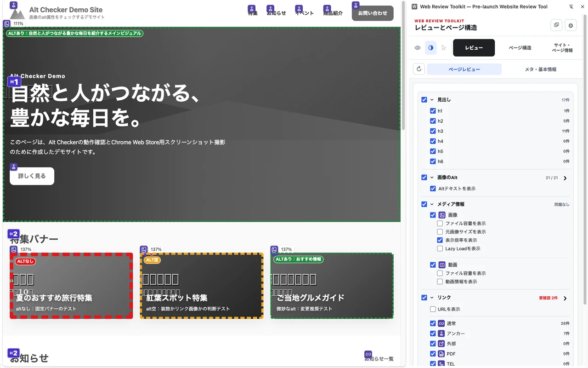This screenshot has width=588, height=368.
Task: Click the refresh icon beside ページレビュー
Action: pyautogui.click(x=419, y=69)
